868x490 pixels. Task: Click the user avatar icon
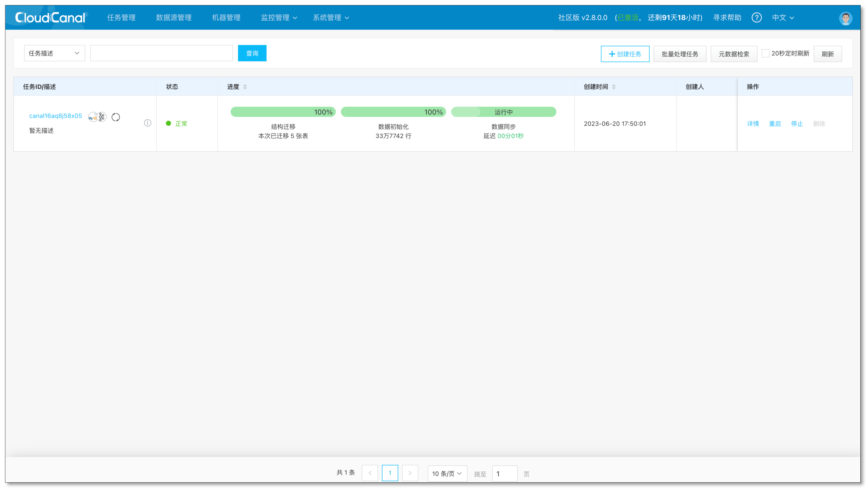click(845, 18)
